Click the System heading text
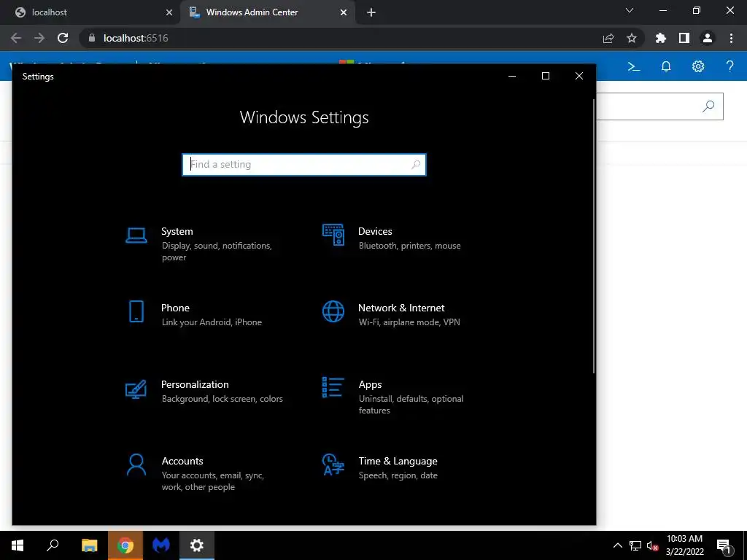747x560 pixels. [177, 231]
